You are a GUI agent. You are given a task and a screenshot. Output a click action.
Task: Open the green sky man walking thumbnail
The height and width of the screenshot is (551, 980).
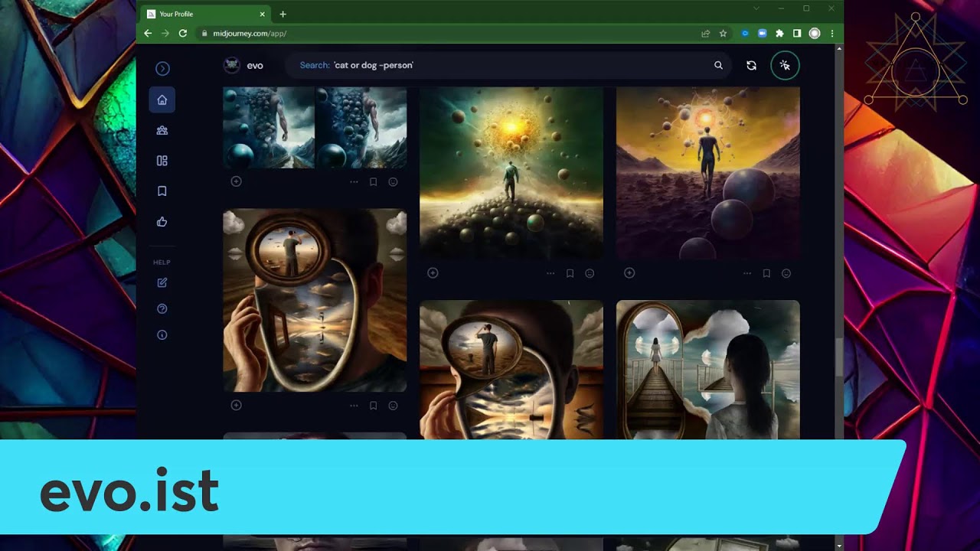tap(511, 173)
